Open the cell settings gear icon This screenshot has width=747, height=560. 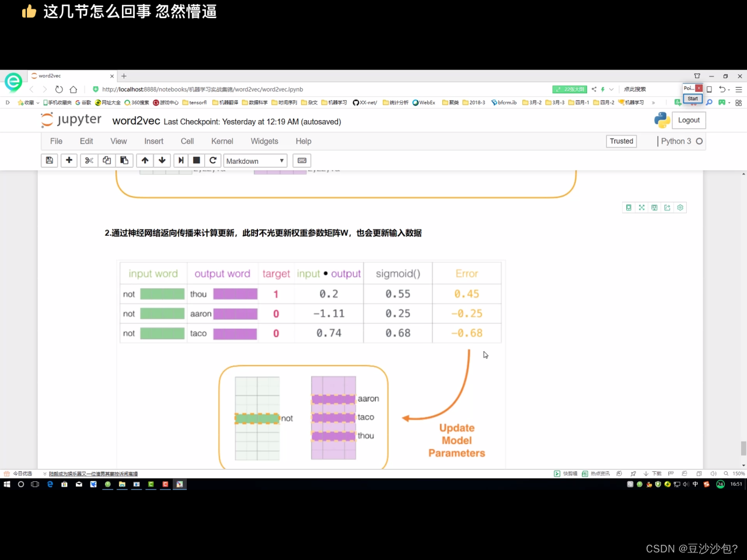point(680,207)
